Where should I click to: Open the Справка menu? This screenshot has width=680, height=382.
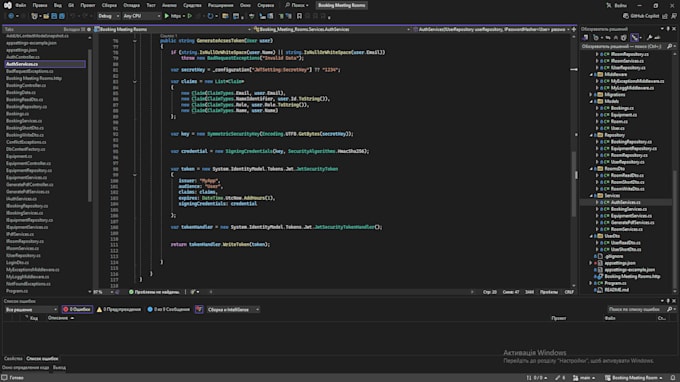(265, 5)
